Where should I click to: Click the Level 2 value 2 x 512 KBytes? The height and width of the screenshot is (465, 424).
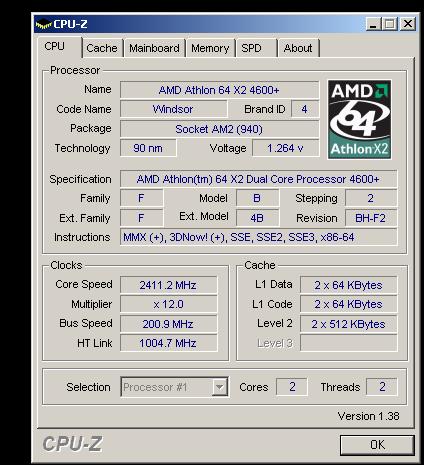(x=348, y=324)
